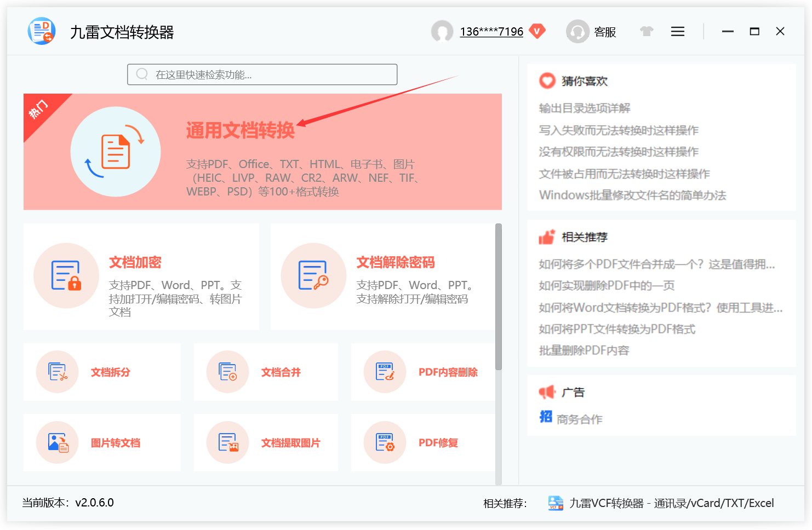Click the 猜你喜欢 section heading
The height and width of the screenshot is (530, 812).
[585, 81]
